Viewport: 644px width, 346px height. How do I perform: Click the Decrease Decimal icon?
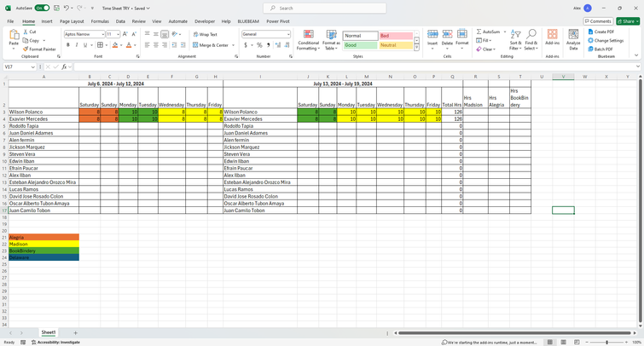point(287,45)
